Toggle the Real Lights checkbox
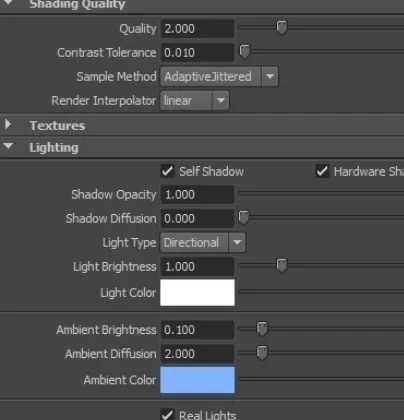 point(167,415)
